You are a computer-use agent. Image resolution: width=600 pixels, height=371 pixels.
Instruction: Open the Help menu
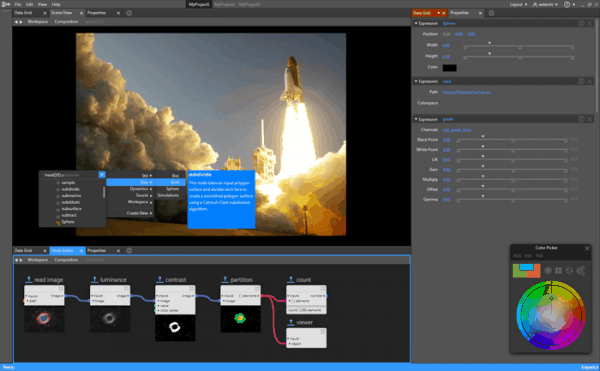pos(56,4)
